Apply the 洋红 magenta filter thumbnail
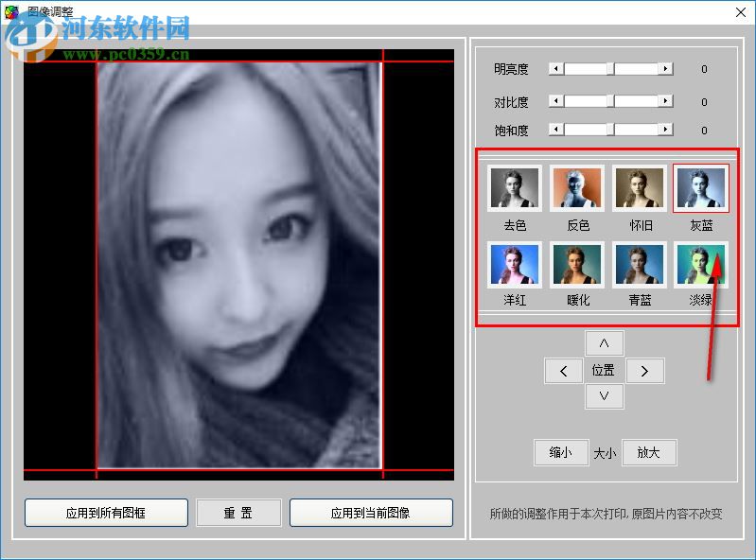 (515, 265)
